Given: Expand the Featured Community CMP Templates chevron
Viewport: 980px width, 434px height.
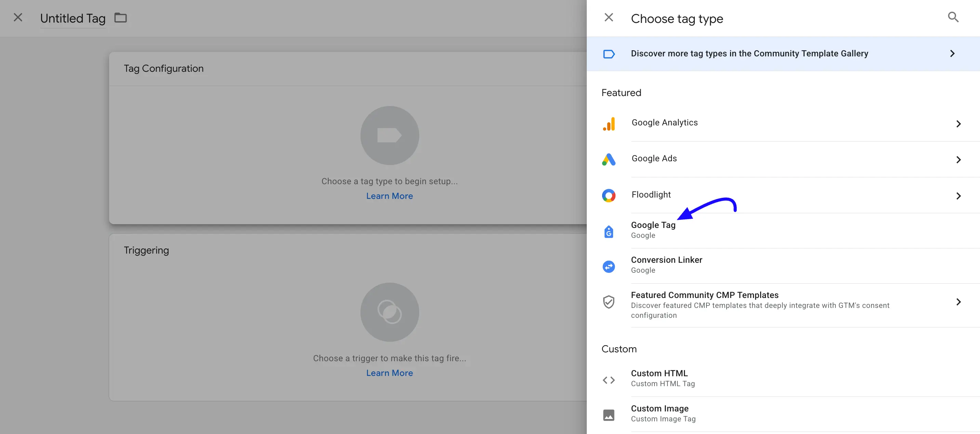Looking at the screenshot, I should 958,302.
